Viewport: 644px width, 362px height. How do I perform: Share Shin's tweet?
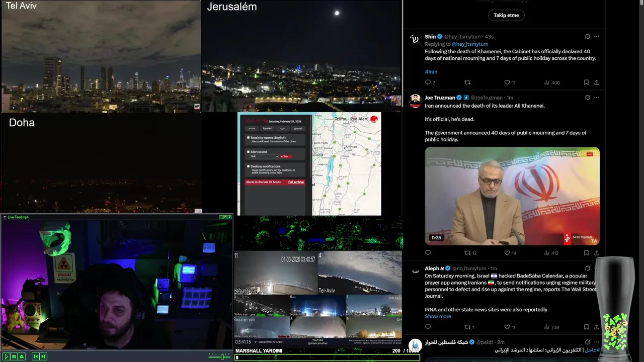tap(597, 82)
